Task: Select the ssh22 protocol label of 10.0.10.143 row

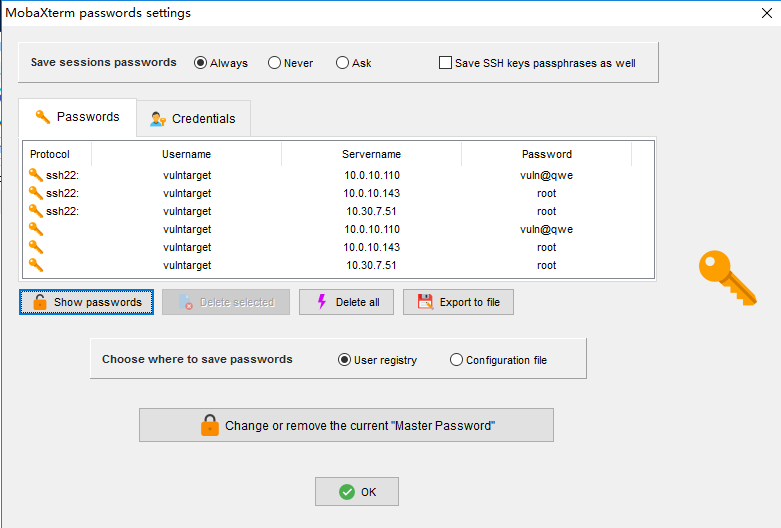Action: pos(62,193)
